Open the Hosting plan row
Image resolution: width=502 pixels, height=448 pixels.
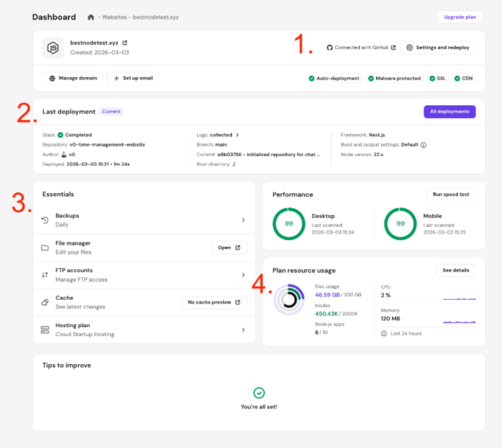[x=143, y=330]
